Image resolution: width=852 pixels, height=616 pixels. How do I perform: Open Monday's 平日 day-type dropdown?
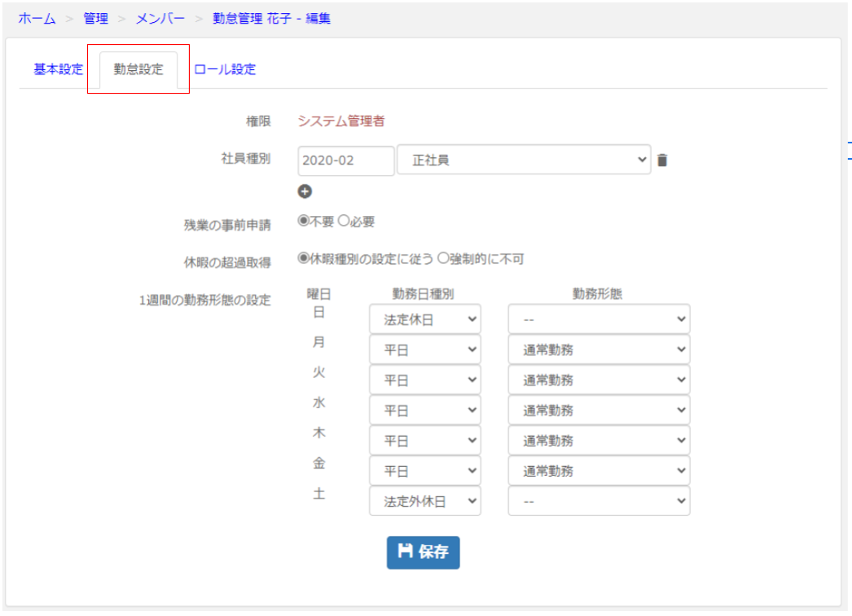425,350
